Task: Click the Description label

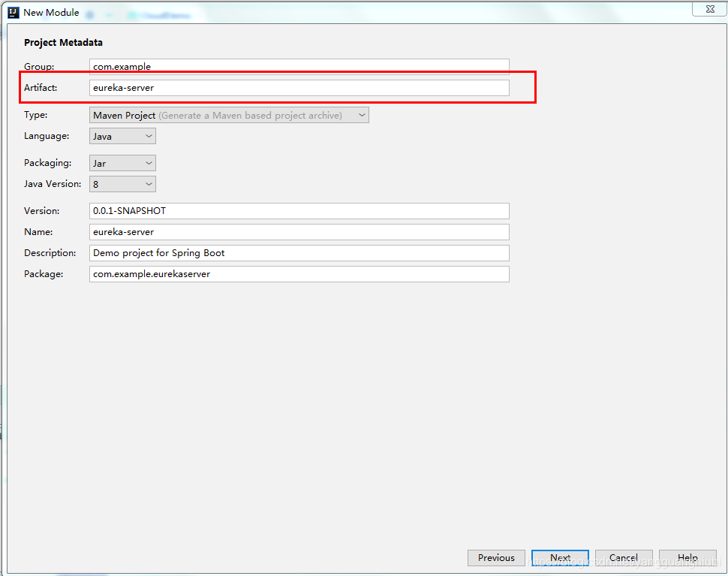Action: 50,252
